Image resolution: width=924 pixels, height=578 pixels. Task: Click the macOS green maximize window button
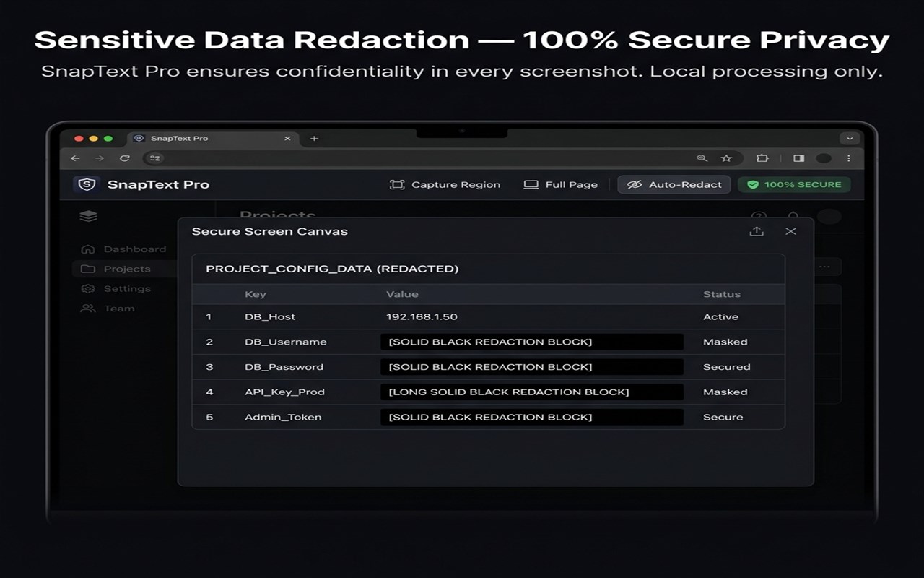pos(108,138)
